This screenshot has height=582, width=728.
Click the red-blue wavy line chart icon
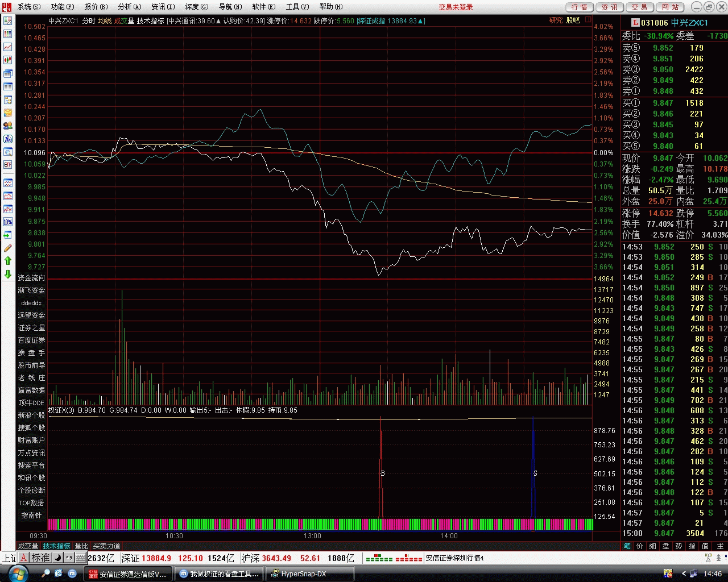(8, 183)
